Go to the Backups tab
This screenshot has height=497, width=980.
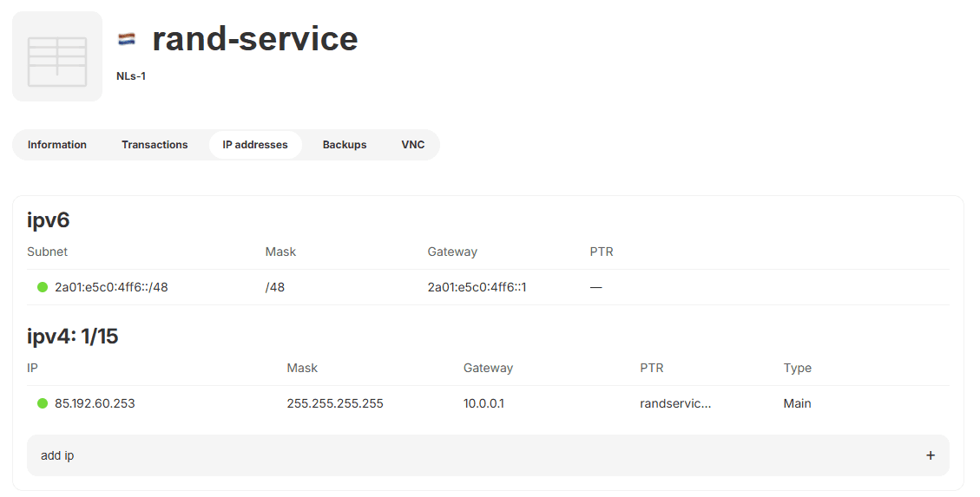tap(345, 145)
